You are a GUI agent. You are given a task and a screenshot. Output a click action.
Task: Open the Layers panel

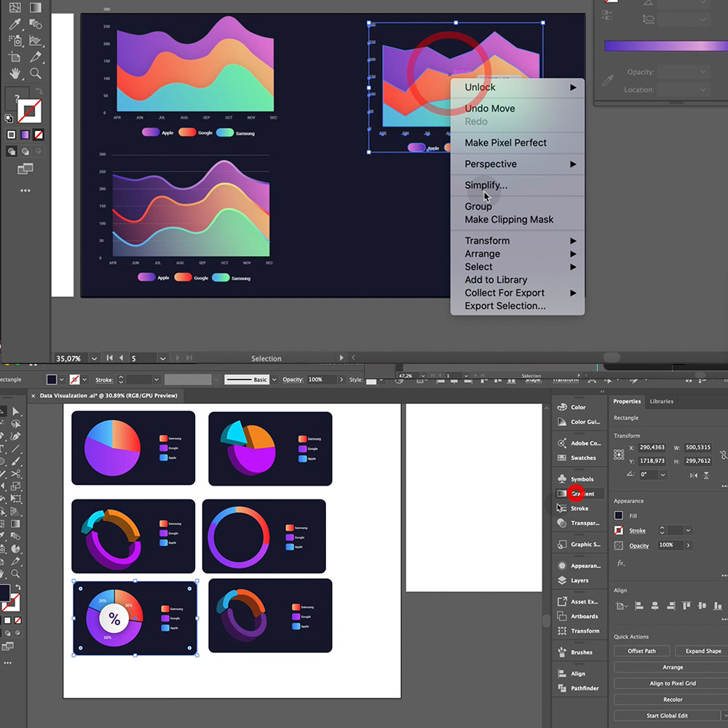click(x=579, y=580)
